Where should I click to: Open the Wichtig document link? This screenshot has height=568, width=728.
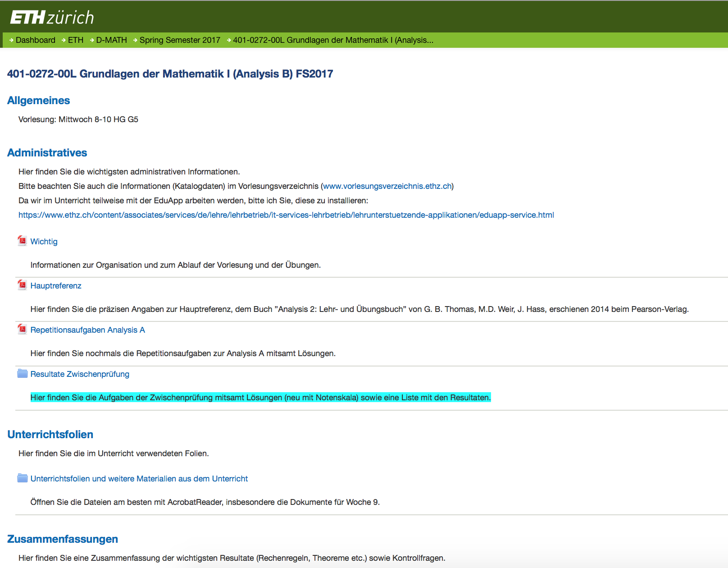click(44, 242)
